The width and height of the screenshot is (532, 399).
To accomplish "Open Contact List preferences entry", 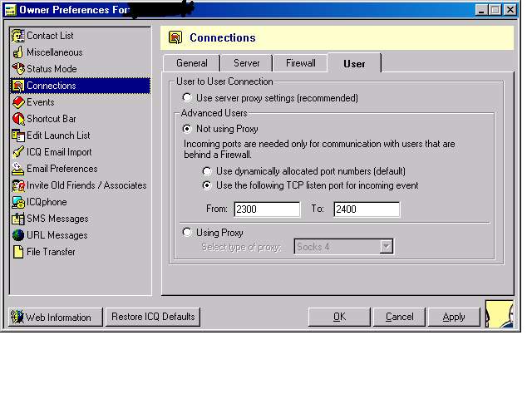I will [50, 36].
